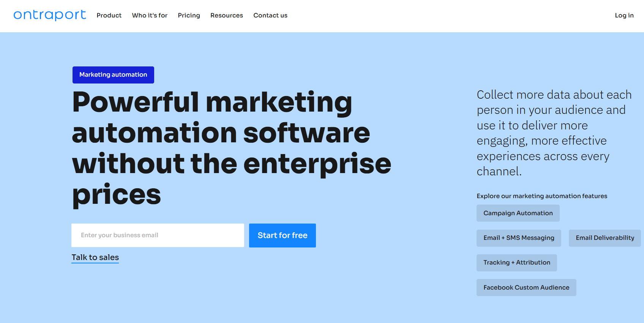Click the Facebook Custom Audience feature
This screenshot has width=644, height=323.
pos(526,287)
